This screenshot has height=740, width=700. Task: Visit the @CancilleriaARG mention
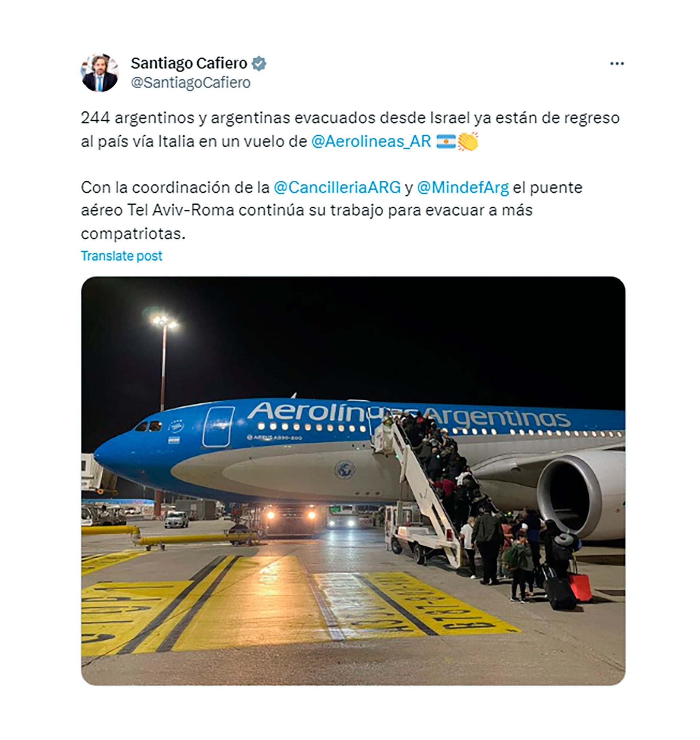[x=337, y=188]
